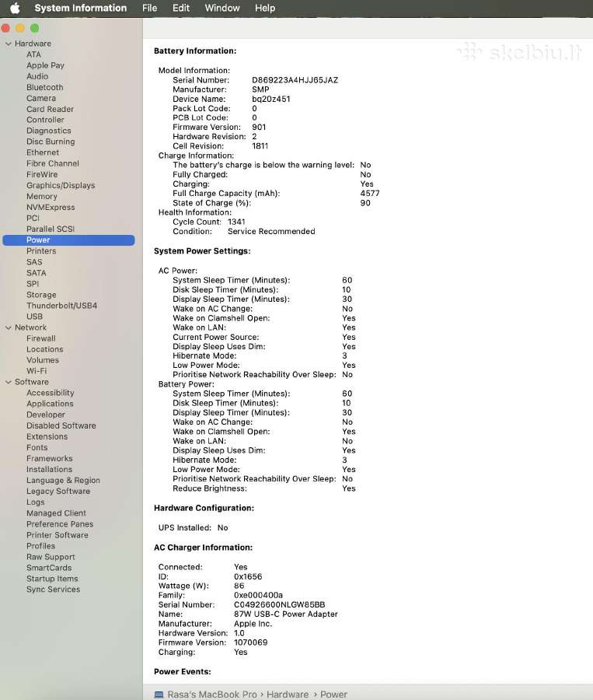Select Camera in the sidebar
Image resolution: width=593 pixels, height=700 pixels.
(41, 98)
